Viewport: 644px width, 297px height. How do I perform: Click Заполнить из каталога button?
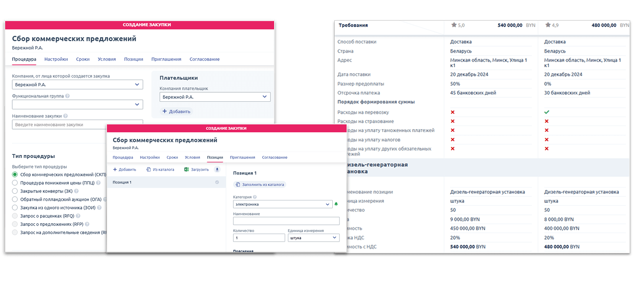click(x=260, y=185)
